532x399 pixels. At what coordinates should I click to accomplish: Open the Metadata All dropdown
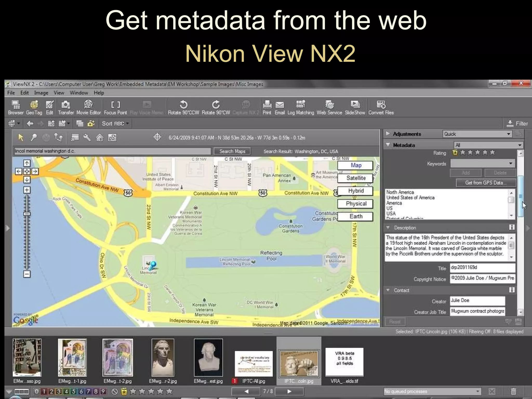(489, 145)
